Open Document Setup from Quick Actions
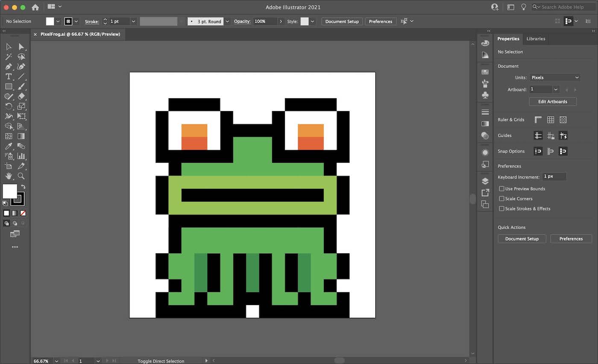The image size is (598, 364). click(522, 238)
